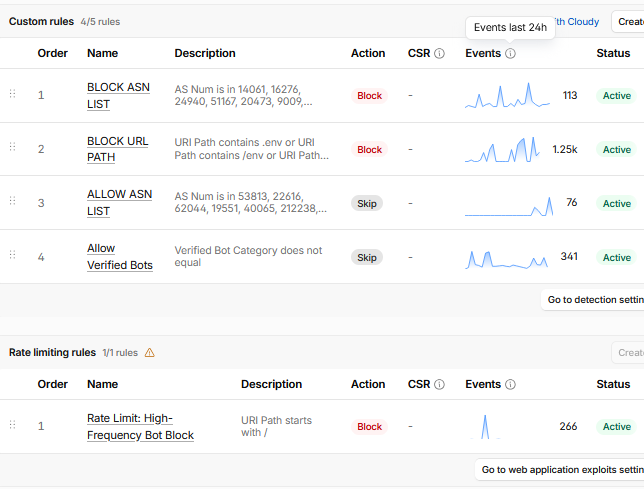The height and width of the screenshot is (489, 644).
Task: Click Active status of ALLOW ASN LIST
Action: coord(616,203)
